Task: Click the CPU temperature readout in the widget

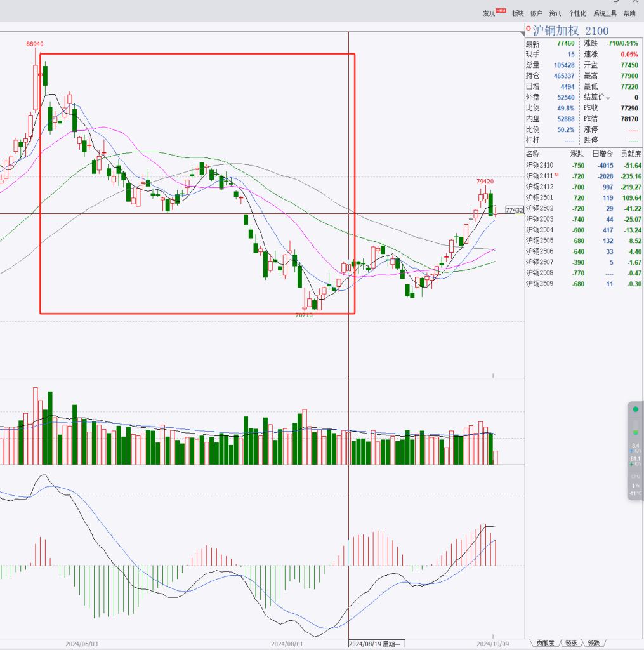Action: coord(635,493)
